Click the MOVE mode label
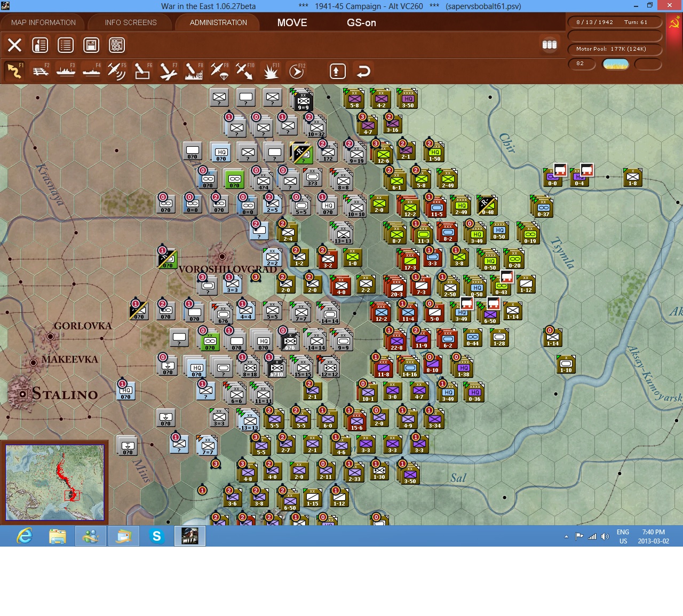This screenshot has height=616, width=683. (292, 22)
